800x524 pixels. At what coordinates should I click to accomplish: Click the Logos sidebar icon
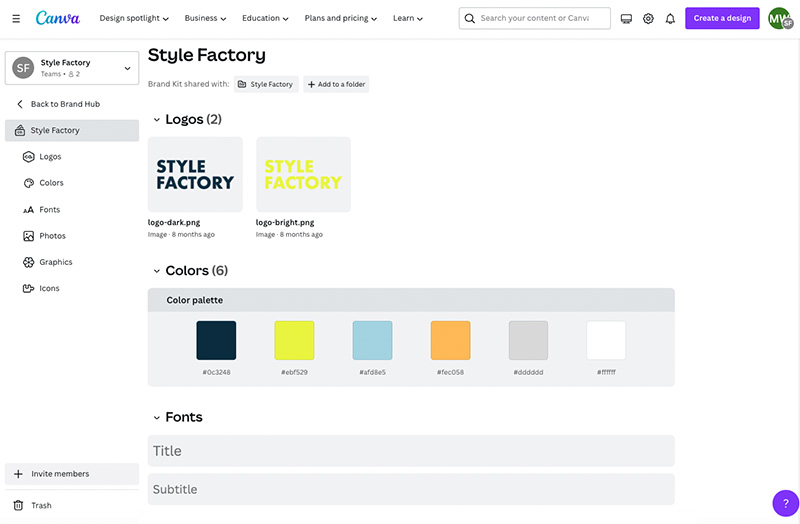click(29, 157)
